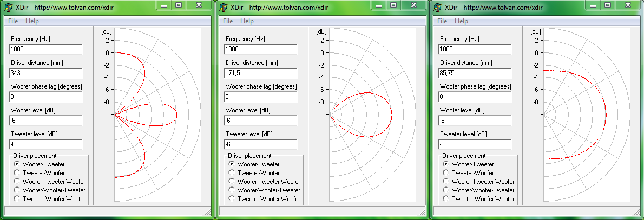Viewport: 644px width, 220px height.
Task: Click Driver distance field showing 171,5
Action: pyautogui.click(x=260, y=73)
